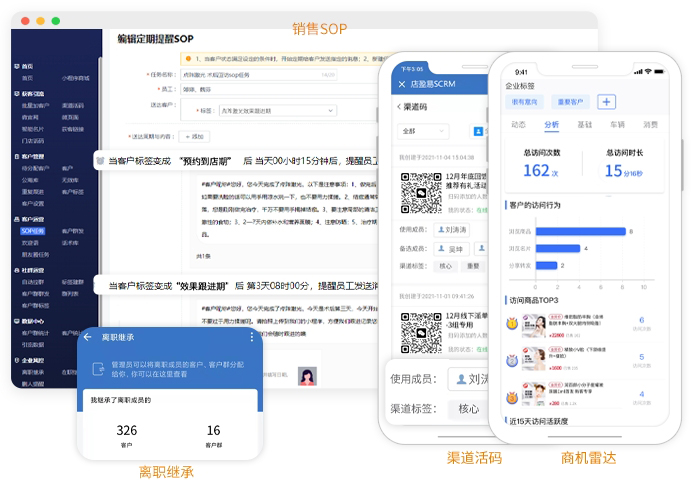
Task: Click the transfer icon in 离职继承 banner
Action: (x=99, y=369)
